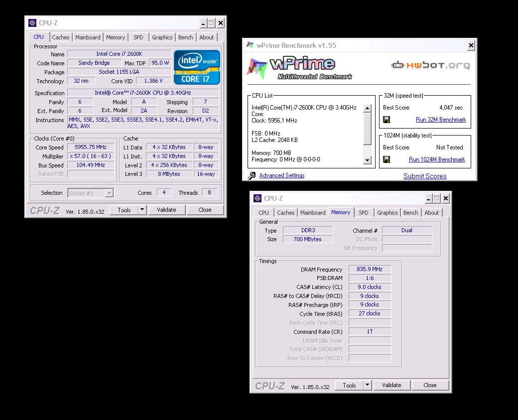Image resolution: width=518 pixels, height=420 pixels.
Task: Click Threads value 8
Action: (210, 192)
